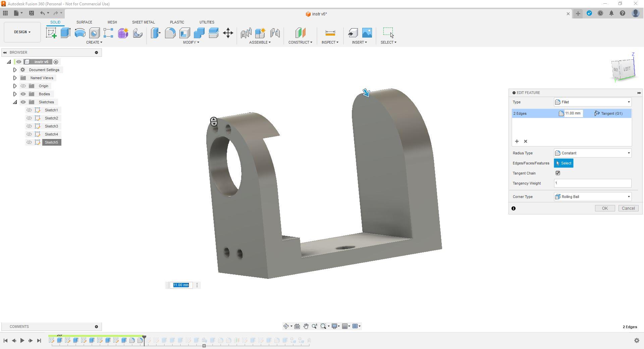Open the Data Panel grid icon

[5, 13]
